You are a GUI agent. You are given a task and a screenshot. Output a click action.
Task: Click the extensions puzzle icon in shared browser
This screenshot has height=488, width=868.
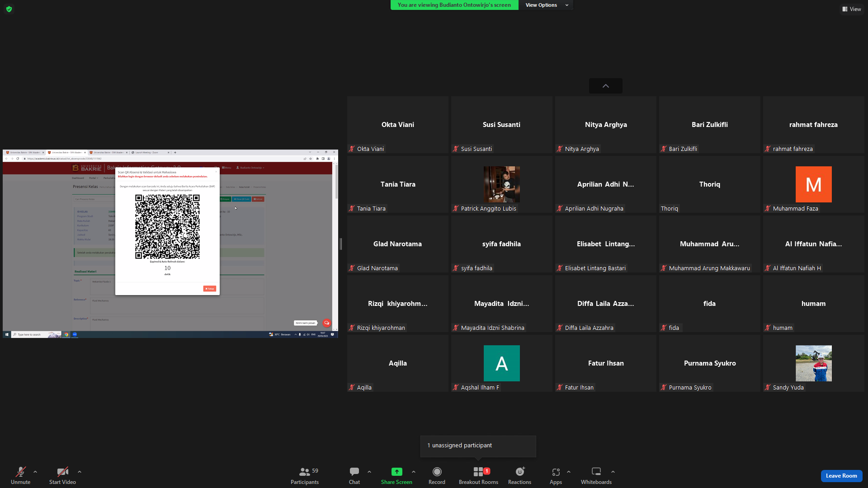click(317, 159)
